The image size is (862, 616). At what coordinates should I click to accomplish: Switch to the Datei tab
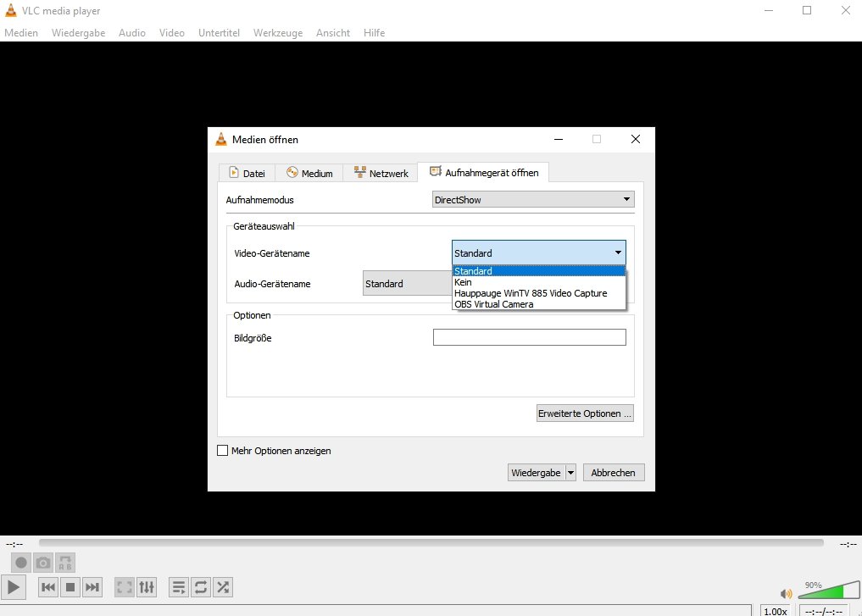(x=247, y=173)
